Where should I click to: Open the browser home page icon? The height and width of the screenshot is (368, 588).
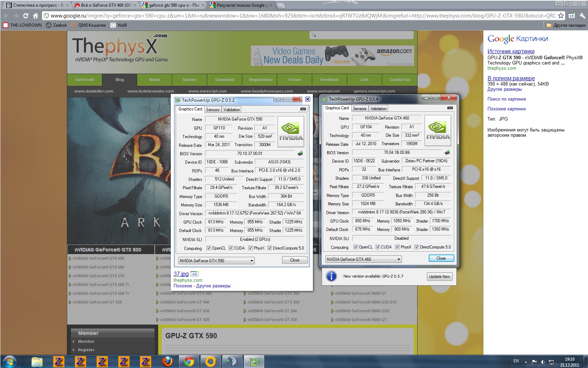(35, 16)
